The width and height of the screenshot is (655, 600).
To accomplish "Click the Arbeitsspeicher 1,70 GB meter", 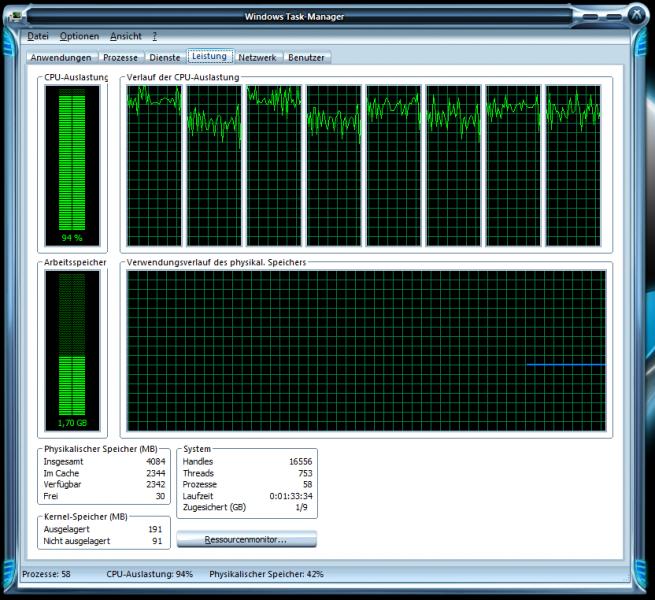I will coord(72,351).
